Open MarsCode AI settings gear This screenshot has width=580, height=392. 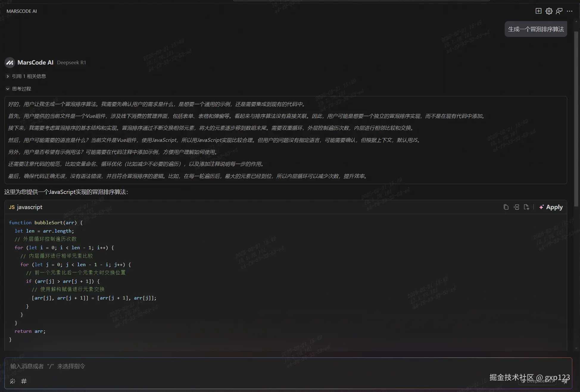coord(549,11)
